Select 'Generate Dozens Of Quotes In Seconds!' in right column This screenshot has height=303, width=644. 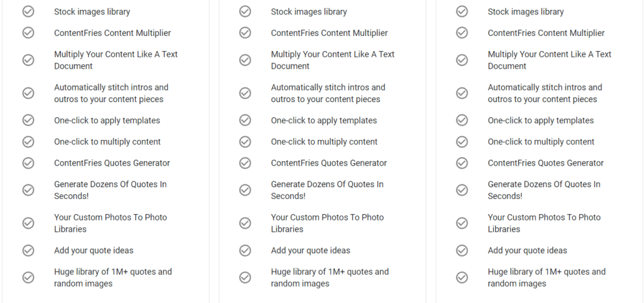(x=543, y=190)
